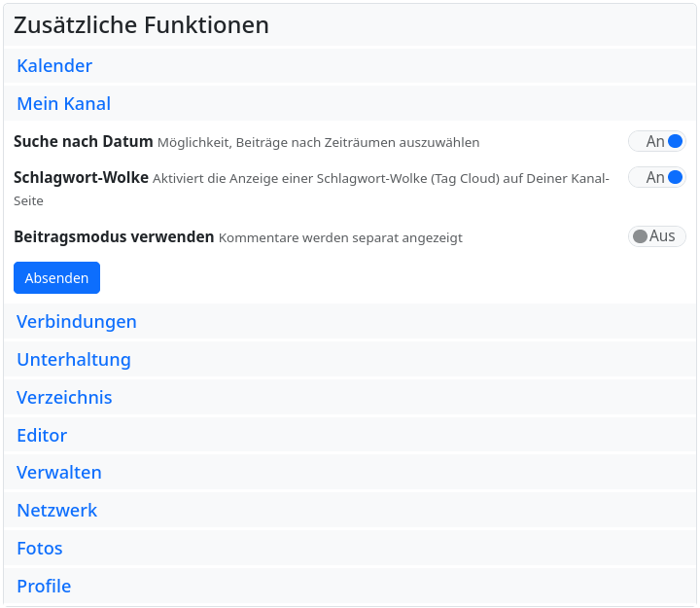Image resolution: width=700 pixels, height=608 pixels.
Task: Click the 'Zusätzliche Funktionen' heading
Action: [141, 26]
